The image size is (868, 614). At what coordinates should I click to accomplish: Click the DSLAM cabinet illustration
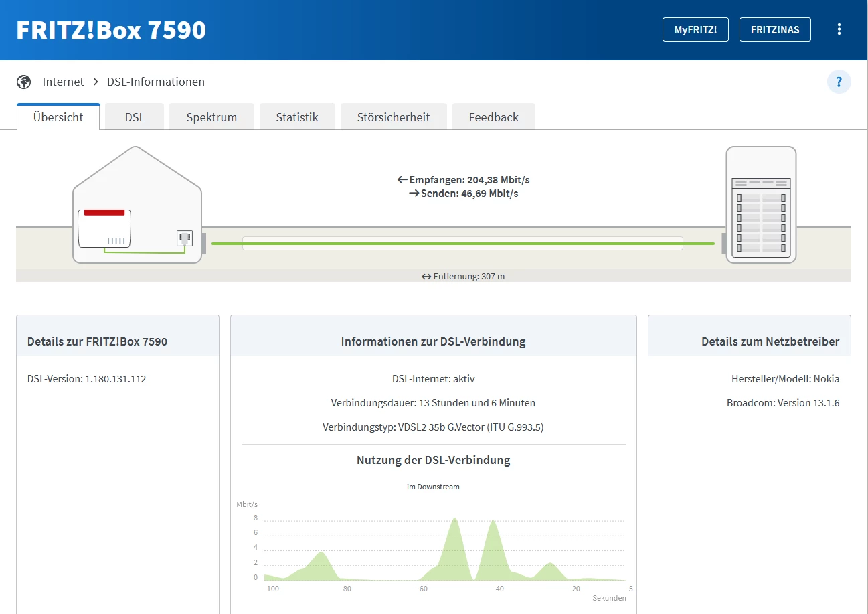pyautogui.click(x=761, y=204)
